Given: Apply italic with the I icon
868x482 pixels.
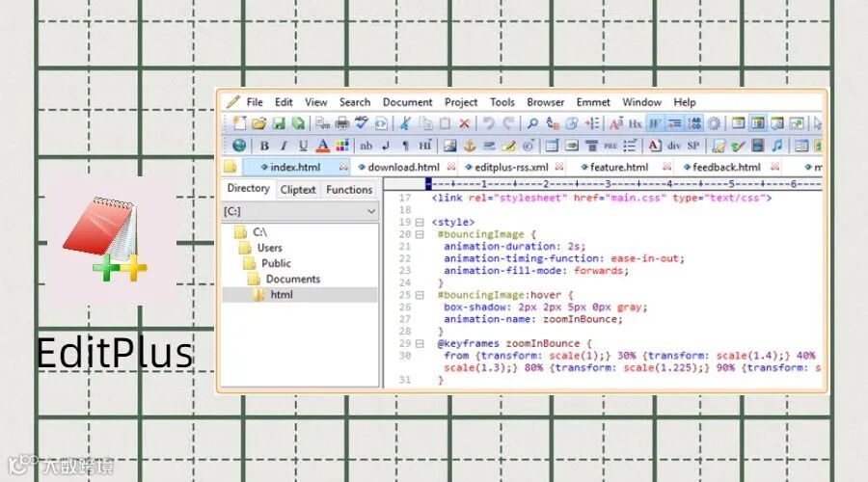Looking at the screenshot, I should tap(284, 146).
